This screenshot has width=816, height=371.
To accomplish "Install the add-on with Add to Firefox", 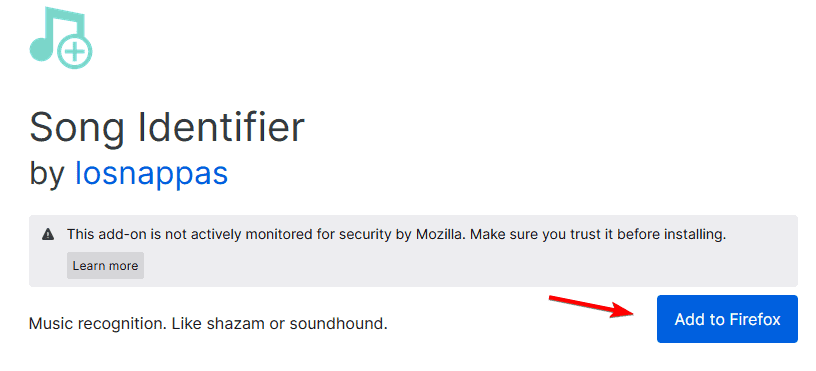I will tap(727, 319).
